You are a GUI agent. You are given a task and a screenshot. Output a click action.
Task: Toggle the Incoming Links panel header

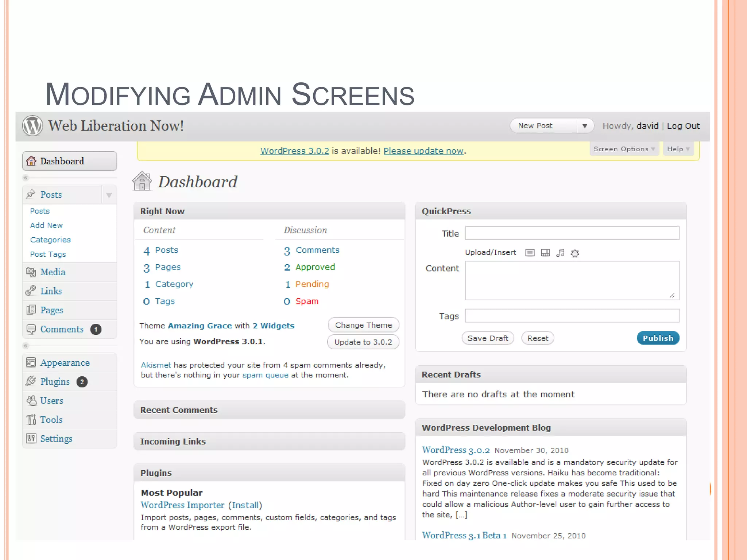coord(269,441)
